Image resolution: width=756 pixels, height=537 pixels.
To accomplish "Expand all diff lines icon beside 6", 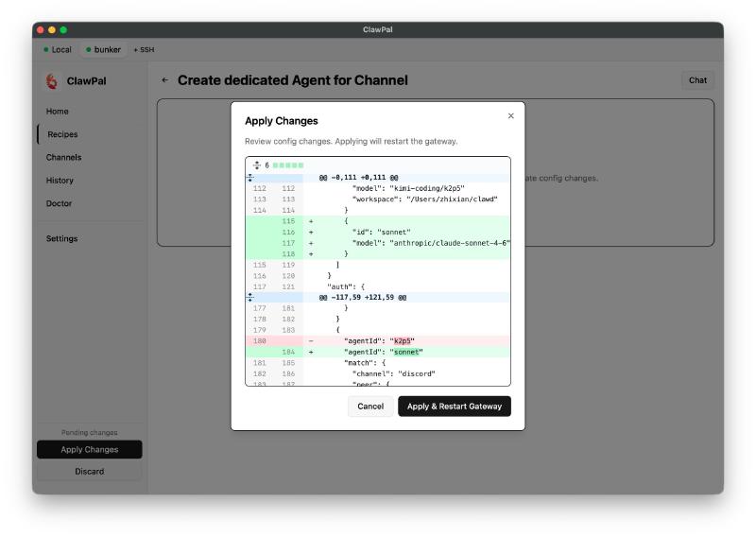I will [257, 165].
